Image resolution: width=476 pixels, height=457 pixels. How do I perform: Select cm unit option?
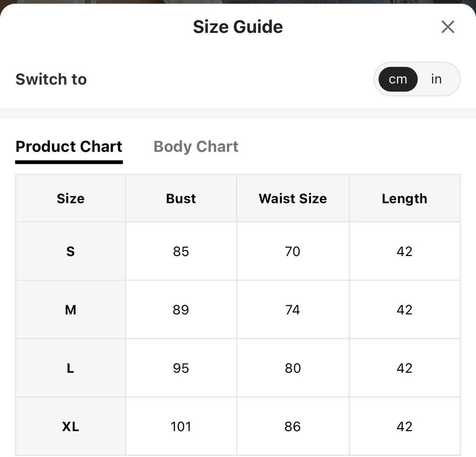(x=398, y=79)
